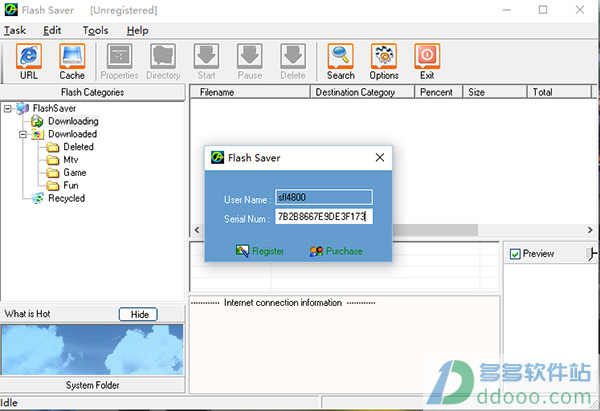Click the Purchase button in dialog
600x411 pixels.
[x=336, y=251]
